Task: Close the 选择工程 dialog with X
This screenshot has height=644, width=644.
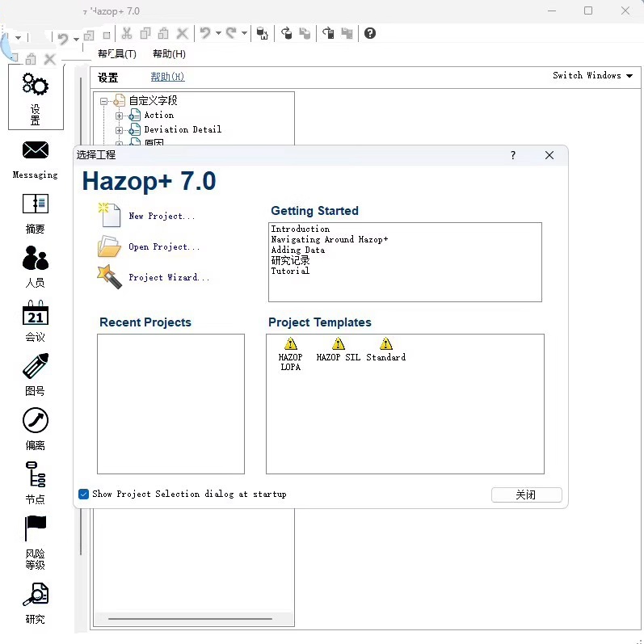Action: tap(549, 155)
